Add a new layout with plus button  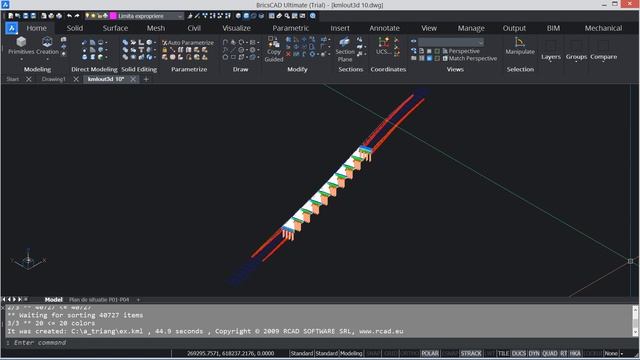138,300
